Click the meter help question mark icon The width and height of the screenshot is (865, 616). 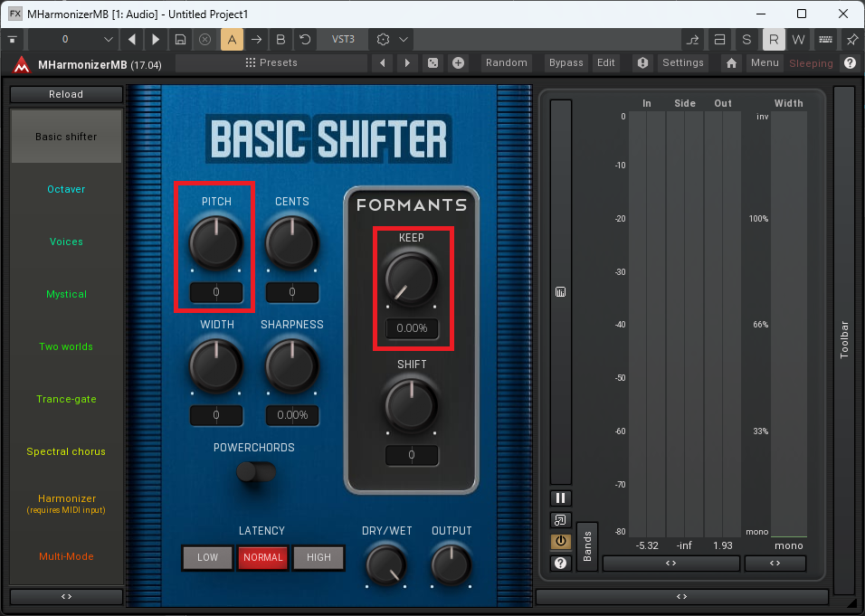pyautogui.click(x=560, y=563)
